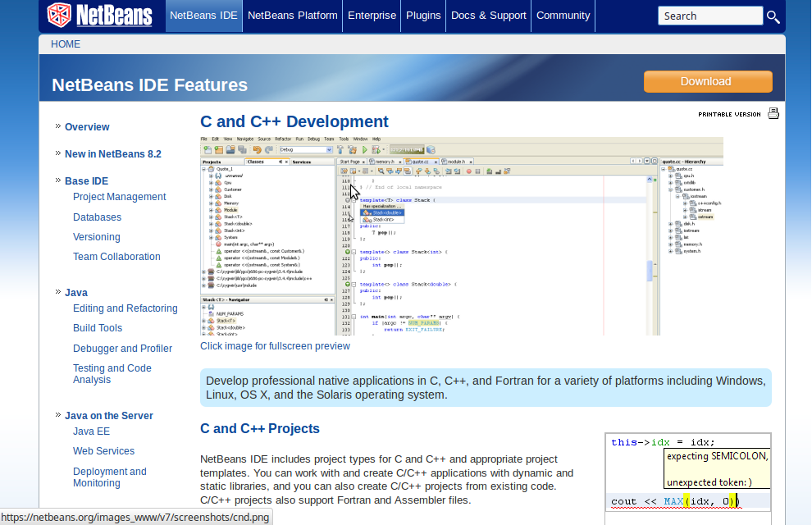
Task: Open Debugger and Profiler link
Action: [x=123, y=349]
